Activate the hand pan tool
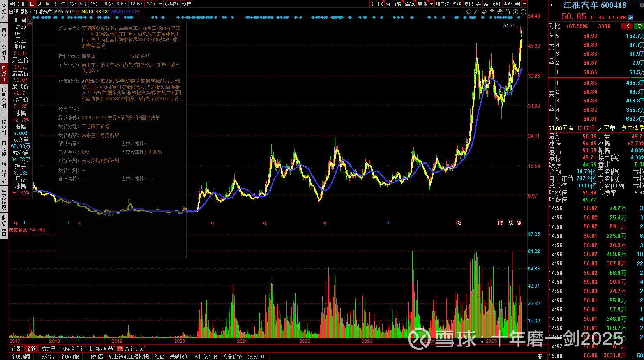 click(500, 12)
